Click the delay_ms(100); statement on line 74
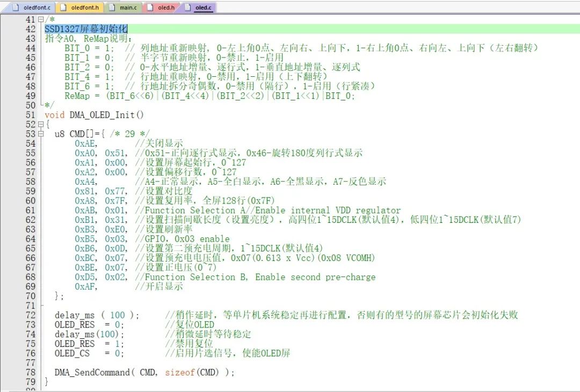 89,335
